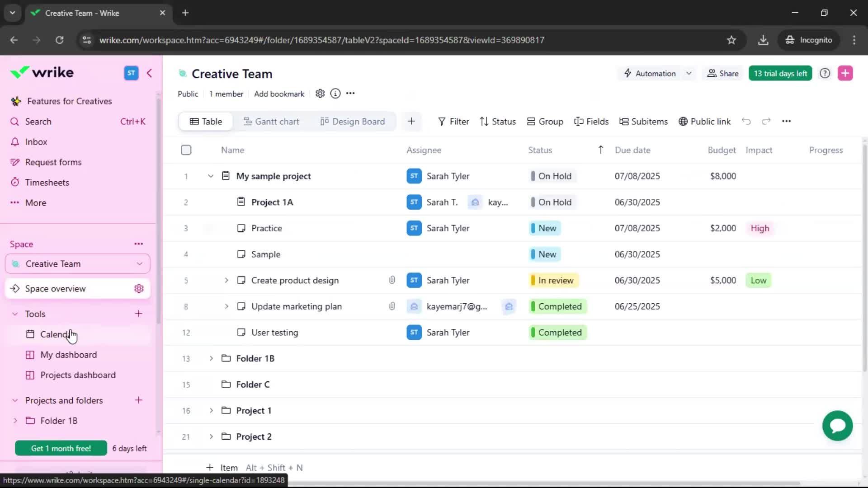Click the Subitems button
The image size is (868, 488).
coord(643,121)
